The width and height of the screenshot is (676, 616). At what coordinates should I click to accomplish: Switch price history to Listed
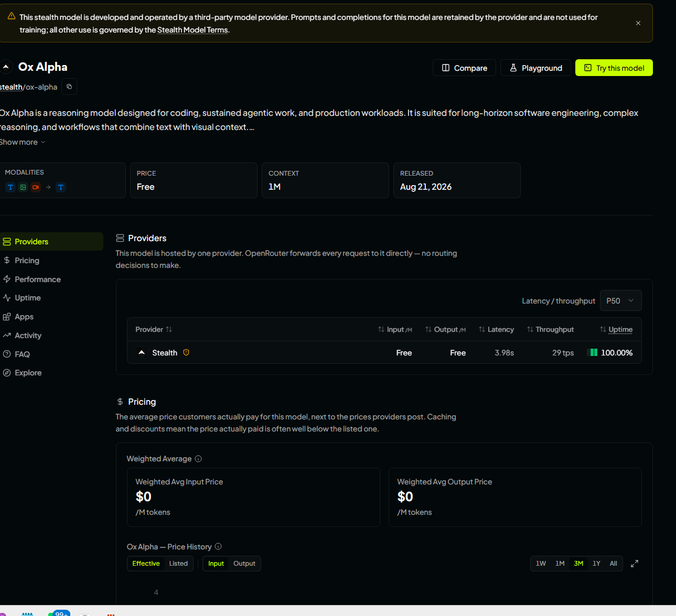click(x=178, y=564)
